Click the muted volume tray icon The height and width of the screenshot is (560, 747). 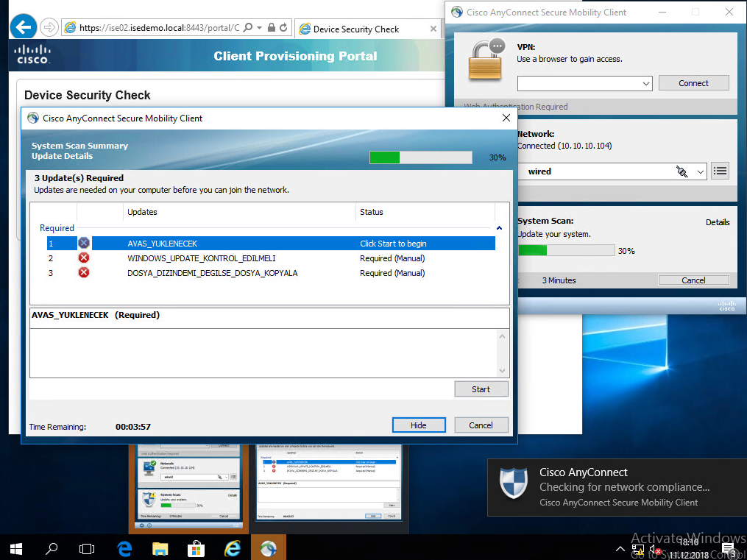pyautogui.click(x=655, y=550)
